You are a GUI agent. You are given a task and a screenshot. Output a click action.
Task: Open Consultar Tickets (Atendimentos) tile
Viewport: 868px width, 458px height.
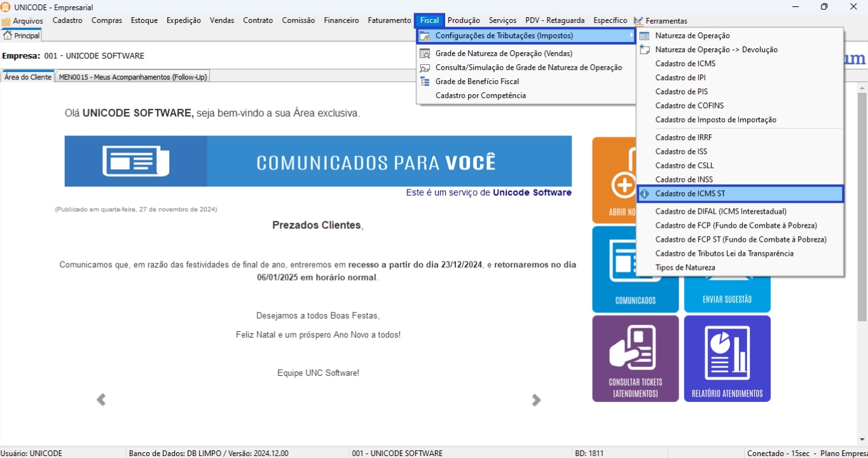[635, 359]
